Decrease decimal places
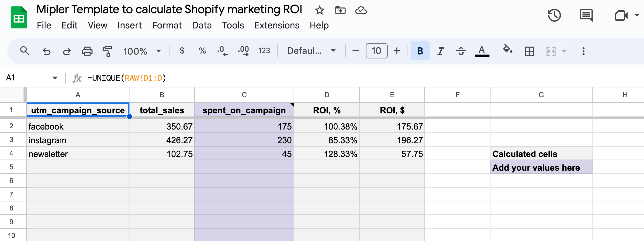644x241 pixels. [223, 51]
